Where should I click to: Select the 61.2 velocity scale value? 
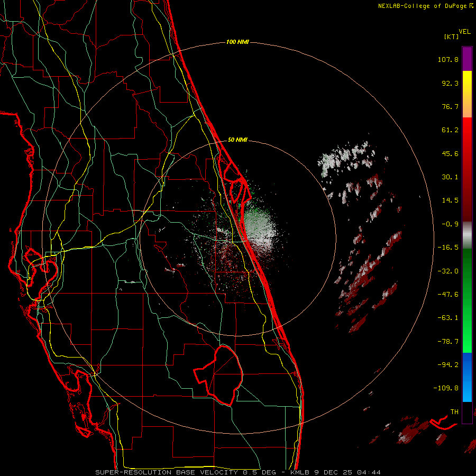pyautogui.click(x=450, y=130)
